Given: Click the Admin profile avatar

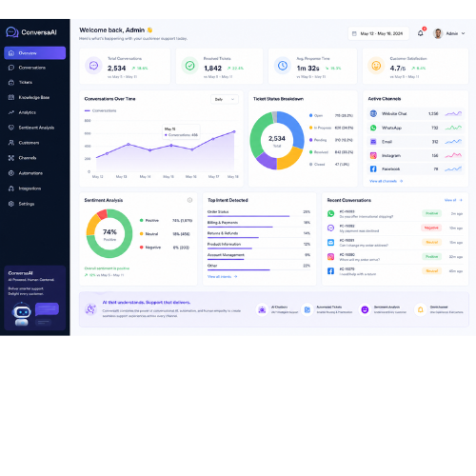Looking at the screenshot, I should [x=438, y=33].
